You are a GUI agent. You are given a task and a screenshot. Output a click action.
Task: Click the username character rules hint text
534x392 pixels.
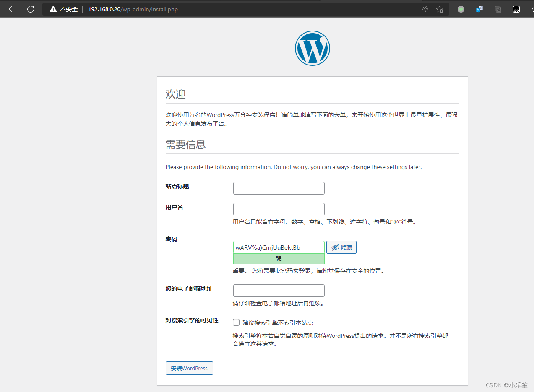click(x=325, y=222)
